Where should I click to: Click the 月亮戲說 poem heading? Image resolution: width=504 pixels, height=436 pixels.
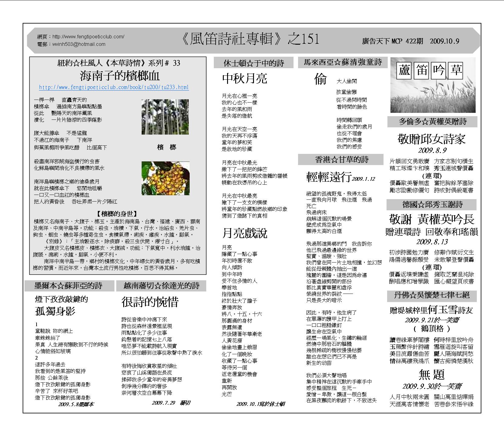click(245, 233)
